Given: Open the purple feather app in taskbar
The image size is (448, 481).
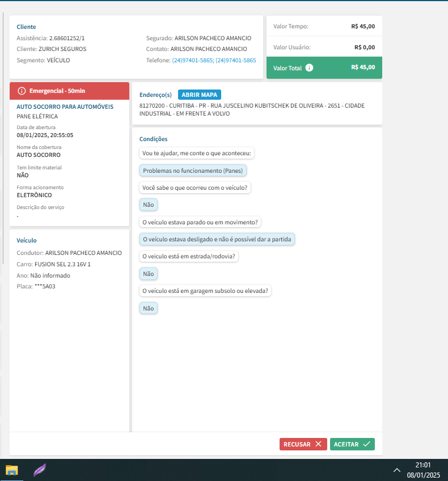Looking at the screenshot, I should (x=40, y=470).
